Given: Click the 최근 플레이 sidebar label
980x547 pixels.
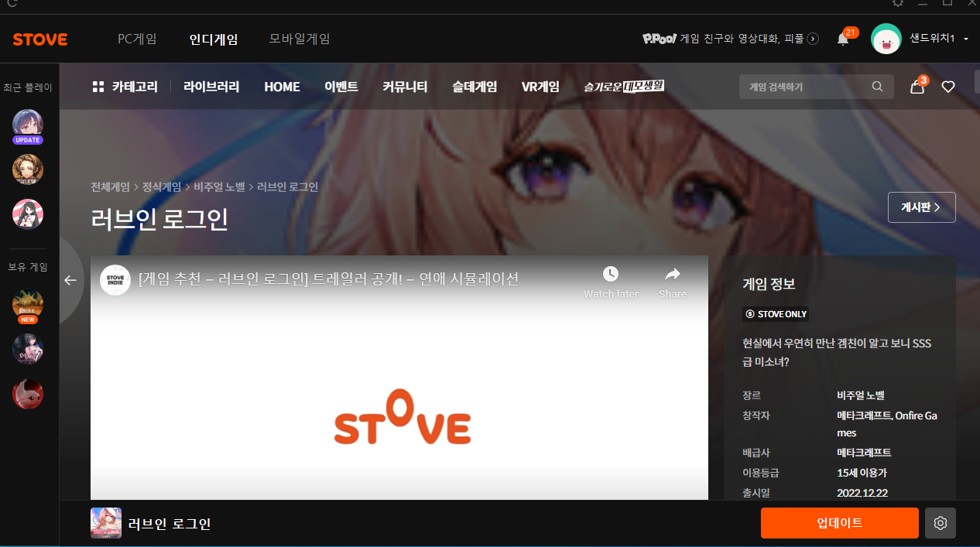Looking at the screenshot, I should tap(28, 87).
